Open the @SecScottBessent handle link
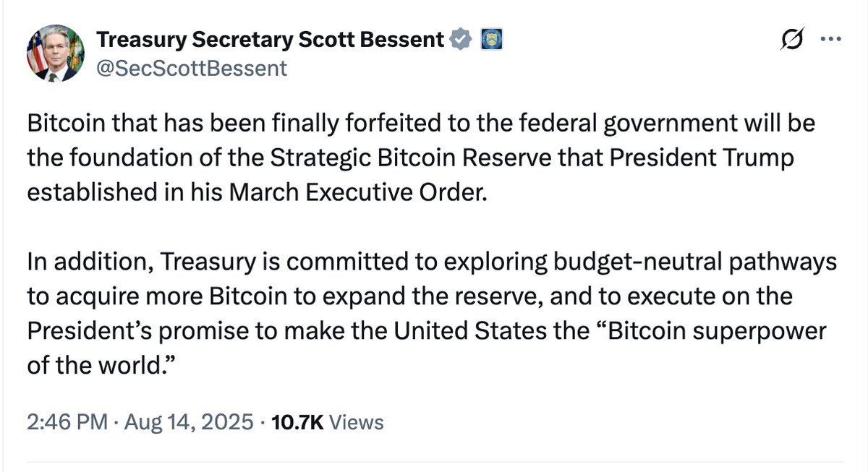 point(192,68)
